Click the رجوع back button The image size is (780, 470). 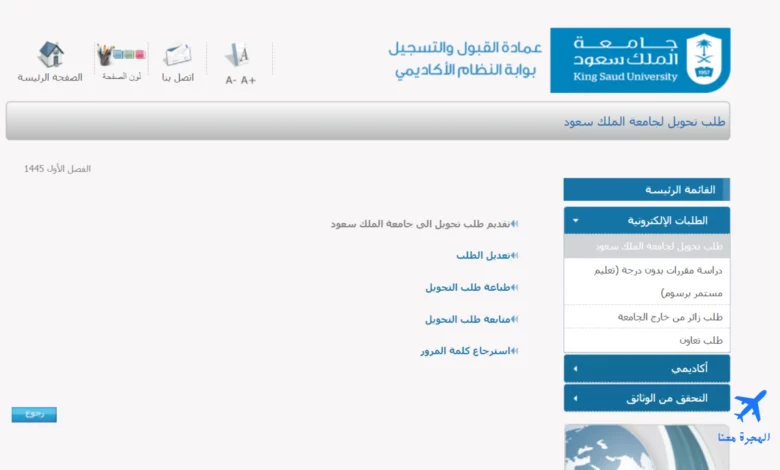click(34, 414)
